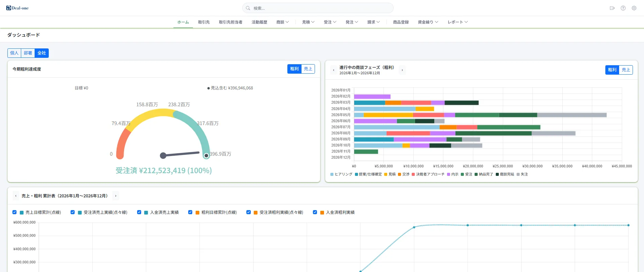The image size is (644, 272).
Task: Open the 取引先 menu item
Action: (x=204, y=22)
